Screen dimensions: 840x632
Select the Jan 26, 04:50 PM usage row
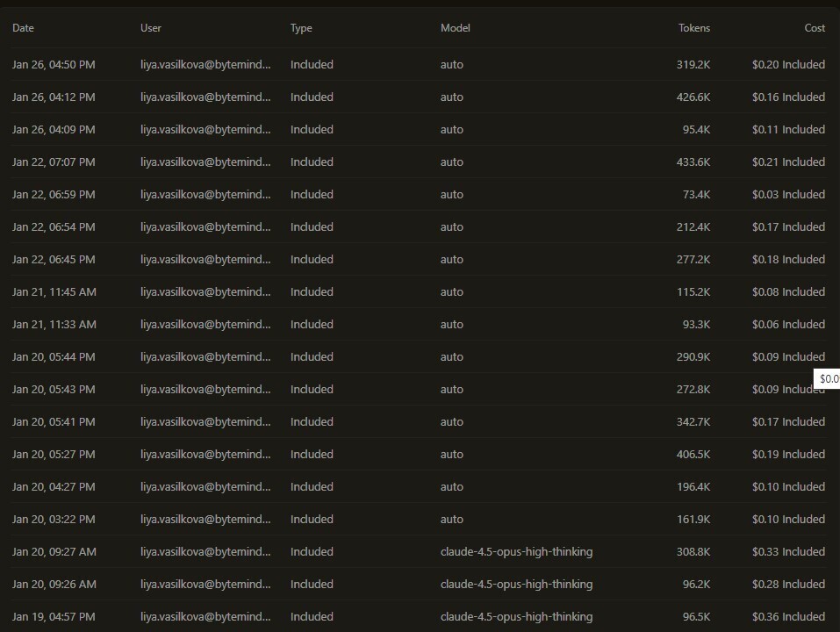[419, 64]
